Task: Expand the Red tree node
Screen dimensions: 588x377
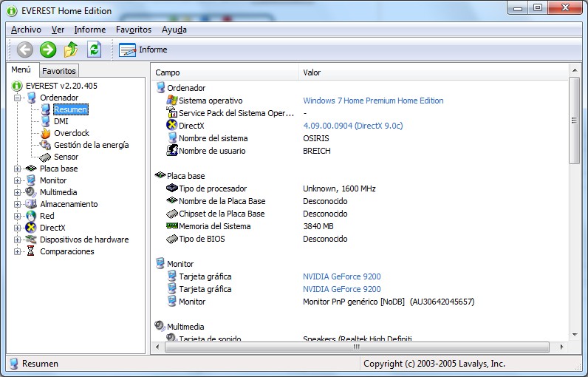Action: coord(17,216)
